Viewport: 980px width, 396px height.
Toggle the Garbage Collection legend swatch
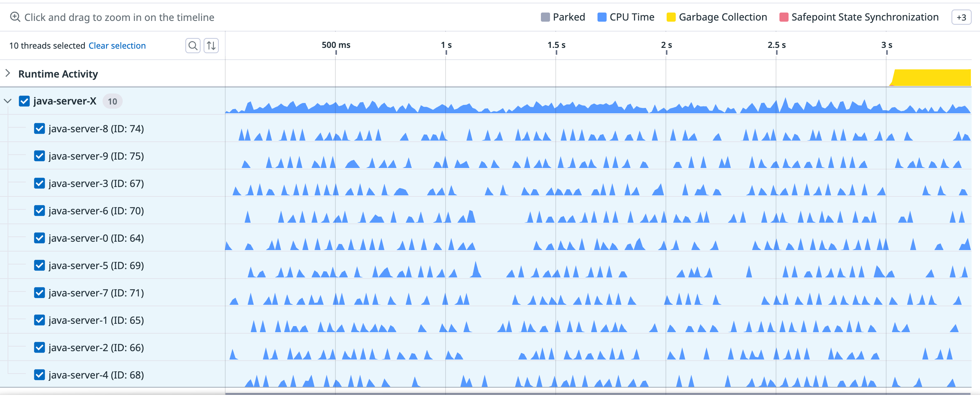[671, 17]
